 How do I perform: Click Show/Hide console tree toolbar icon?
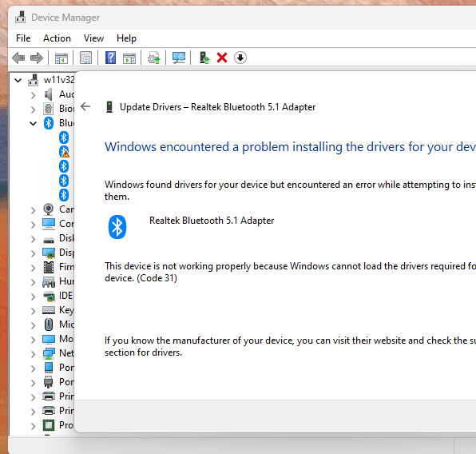[61, 58]
